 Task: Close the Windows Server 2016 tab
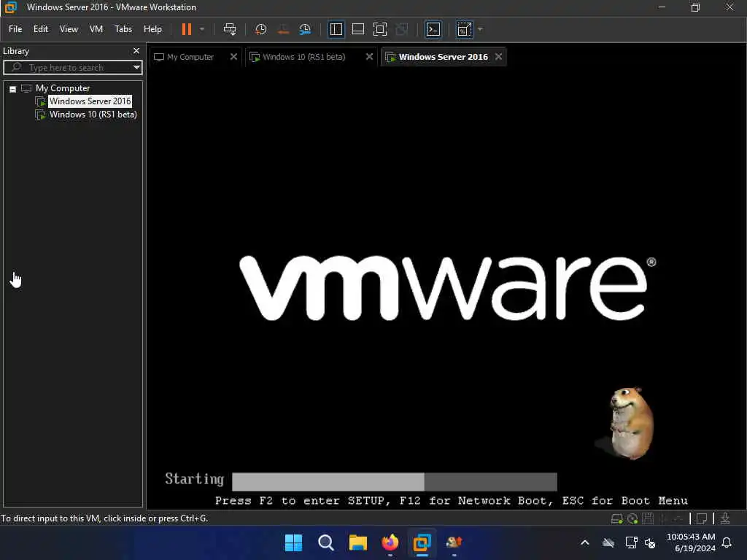pyautogui.click(x=498, y=57)
